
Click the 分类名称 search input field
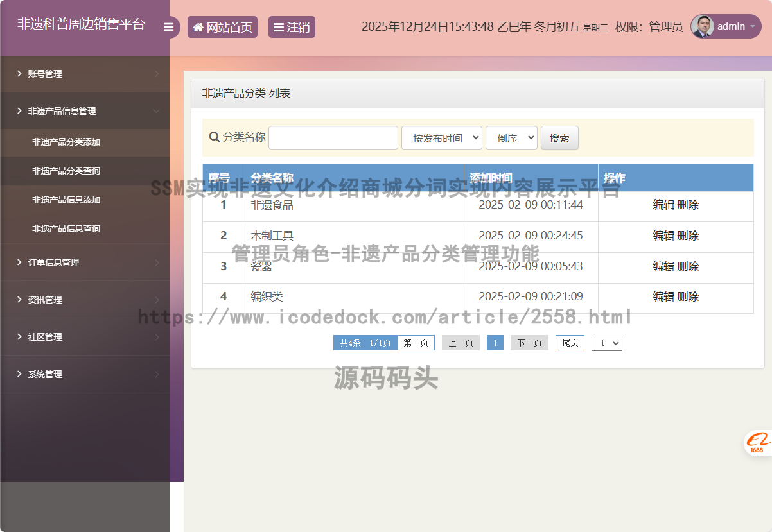[333, 137]
